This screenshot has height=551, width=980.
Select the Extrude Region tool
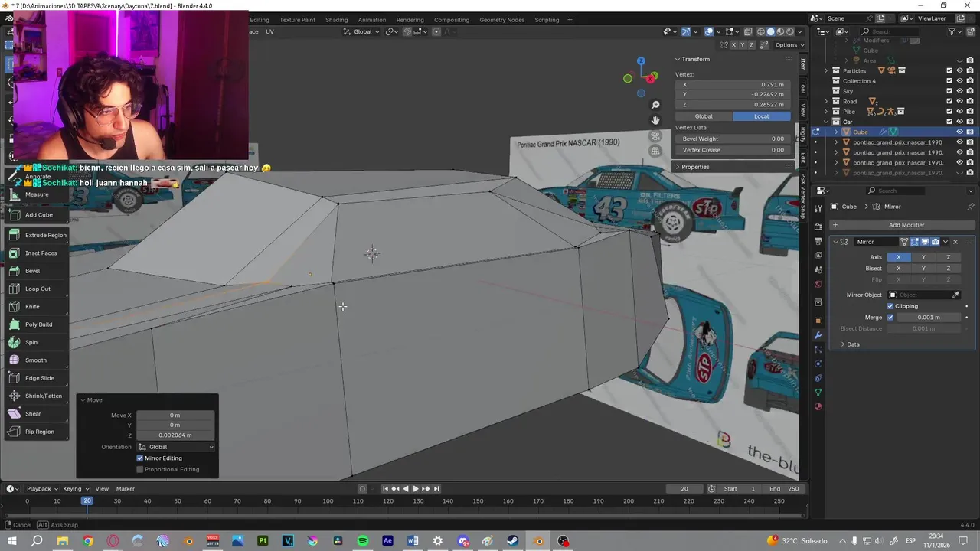[37, 235]
